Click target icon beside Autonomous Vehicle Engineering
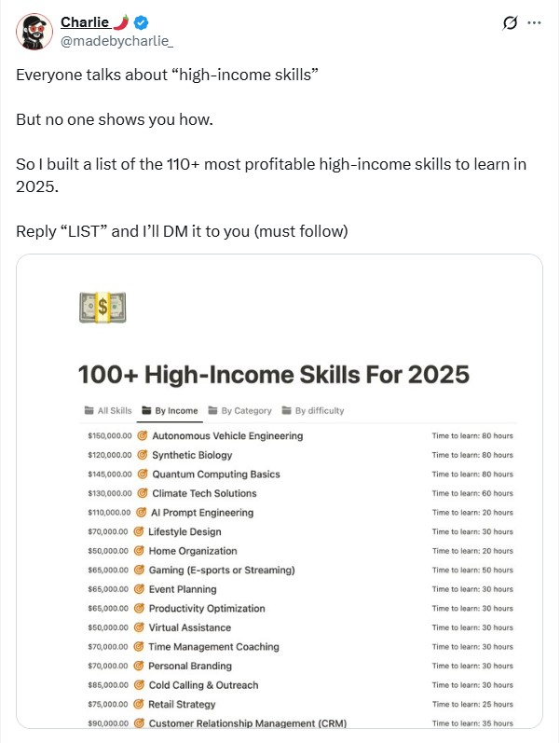560x743 pixels. (x=143, y=435)
